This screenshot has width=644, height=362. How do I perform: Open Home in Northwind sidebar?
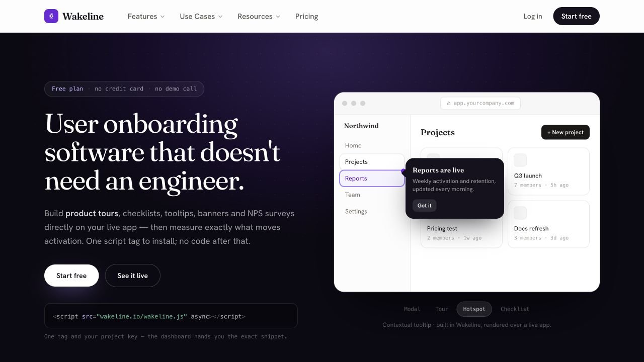pos(372,145)
